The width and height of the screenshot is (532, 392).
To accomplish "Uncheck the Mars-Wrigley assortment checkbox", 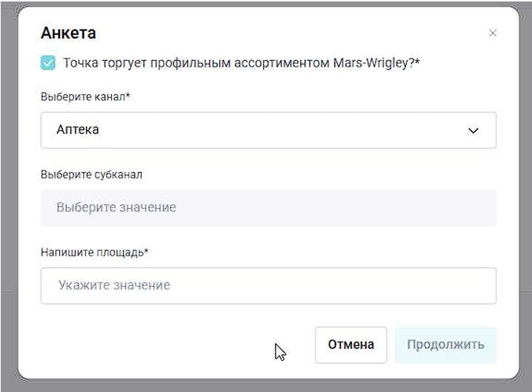I will (48, 64).
